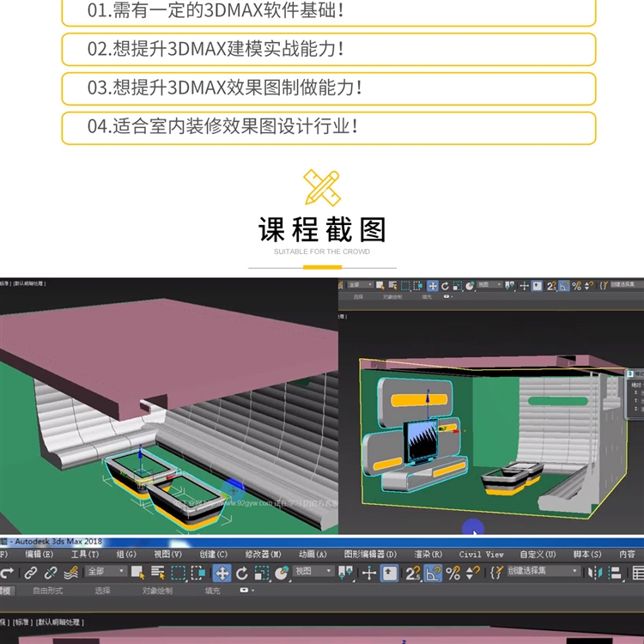This screenshot has width=644, height=644.
Task: Select the Link tool in the lower toolbar
Action: 30,573
